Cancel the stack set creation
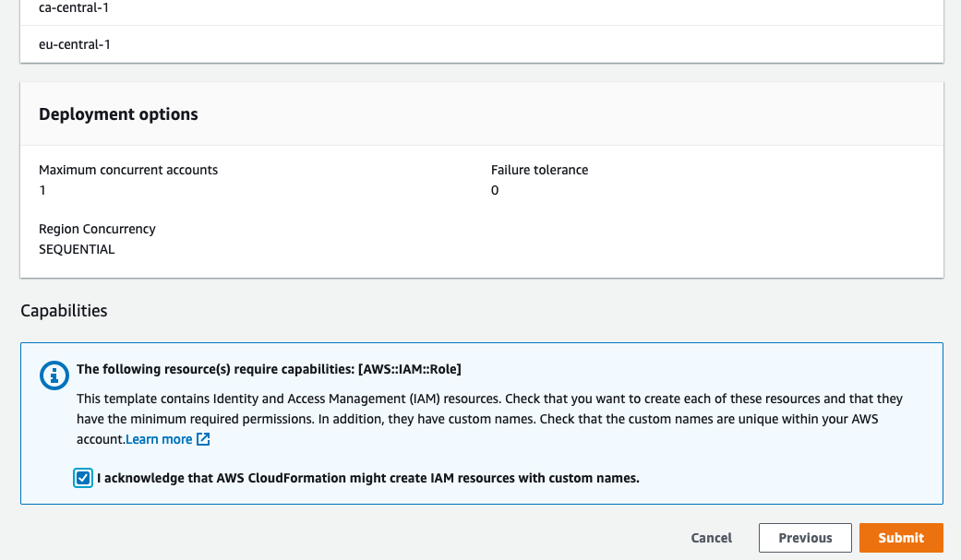 [711, 538]
